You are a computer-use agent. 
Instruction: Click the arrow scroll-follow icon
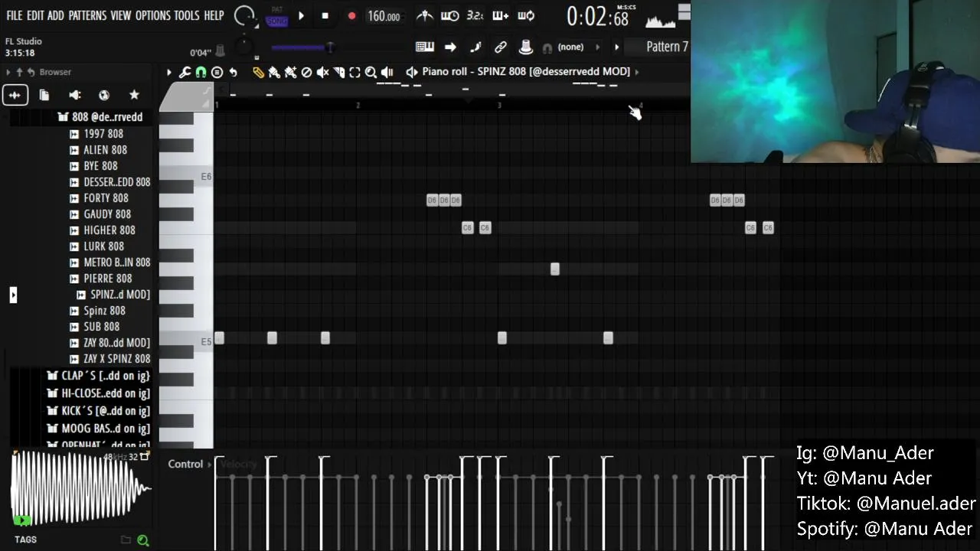point(450,47)
